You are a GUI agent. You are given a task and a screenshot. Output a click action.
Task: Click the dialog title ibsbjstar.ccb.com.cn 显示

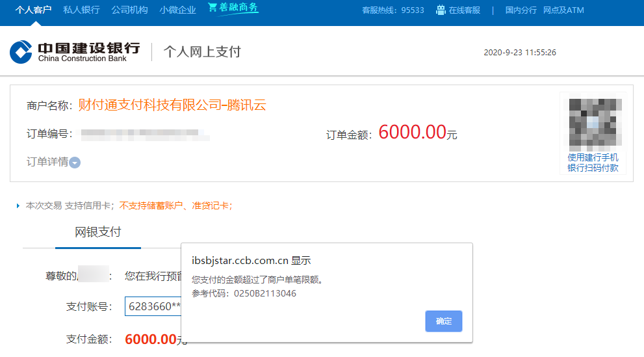(251, 261)
